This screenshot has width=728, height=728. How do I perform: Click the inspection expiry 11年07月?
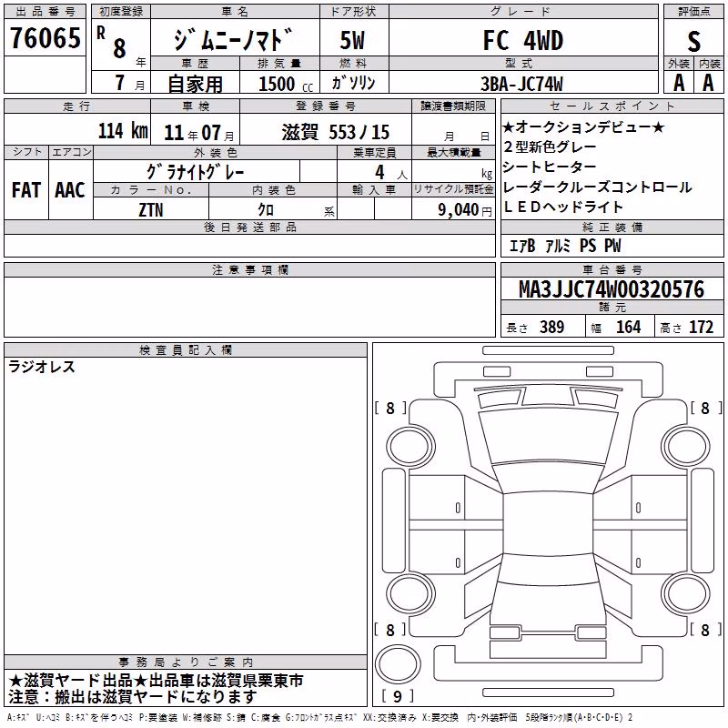pos(199,133)
